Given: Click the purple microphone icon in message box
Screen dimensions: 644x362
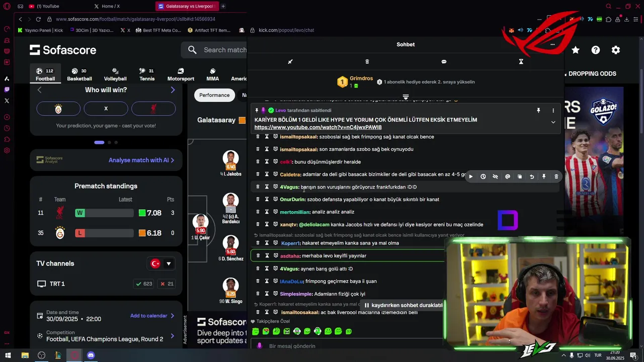Looking at the screenshot, I should coord(260,346).
